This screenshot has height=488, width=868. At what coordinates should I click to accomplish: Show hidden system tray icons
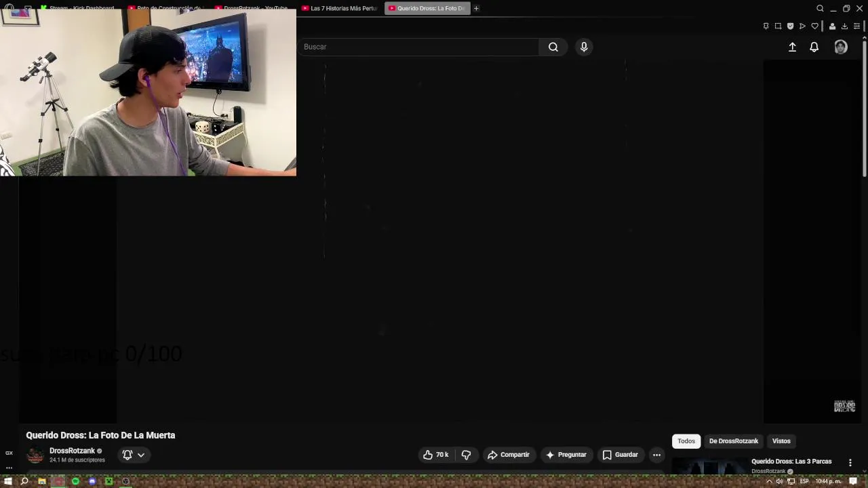pos(768,481)
